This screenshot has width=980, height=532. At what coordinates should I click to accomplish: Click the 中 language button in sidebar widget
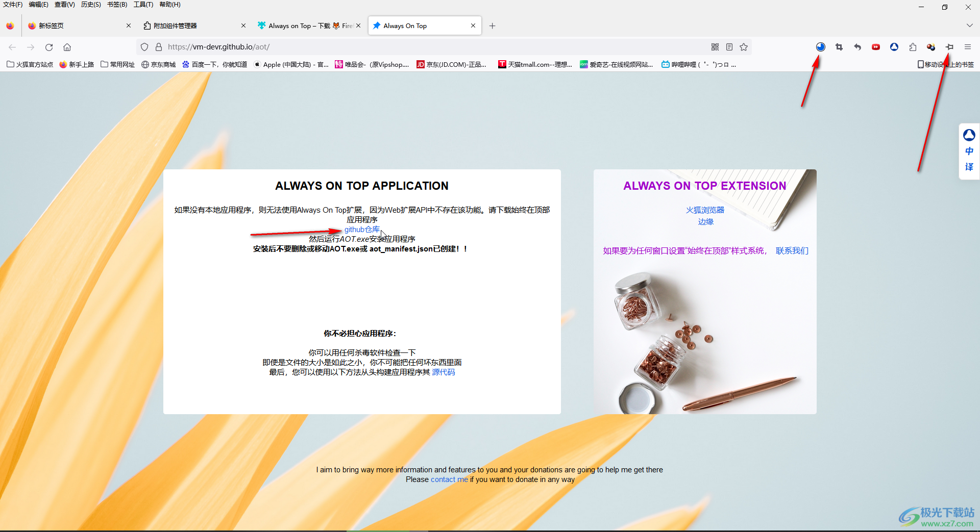(969, 151)
